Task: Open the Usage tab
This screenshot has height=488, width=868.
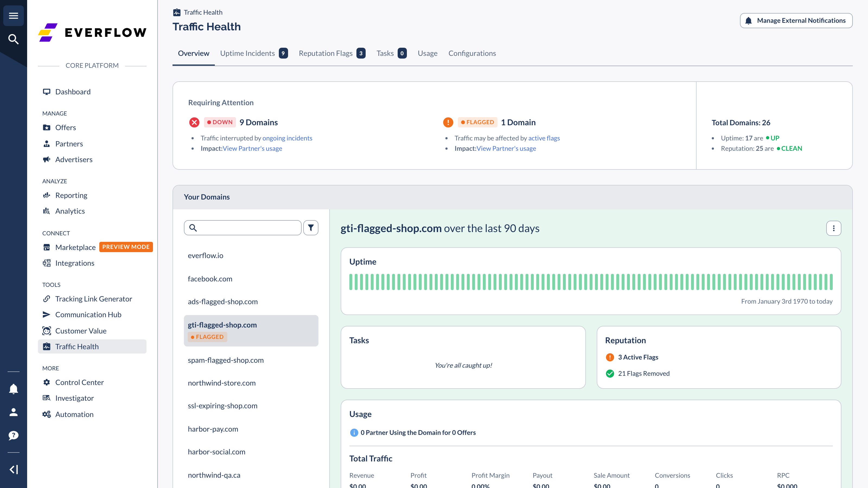Action: pyautogui.click(x=427, y=53)
